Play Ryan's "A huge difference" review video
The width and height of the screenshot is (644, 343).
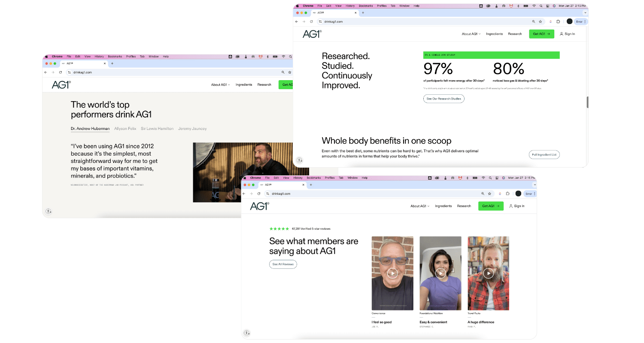[x=488, y=273]
